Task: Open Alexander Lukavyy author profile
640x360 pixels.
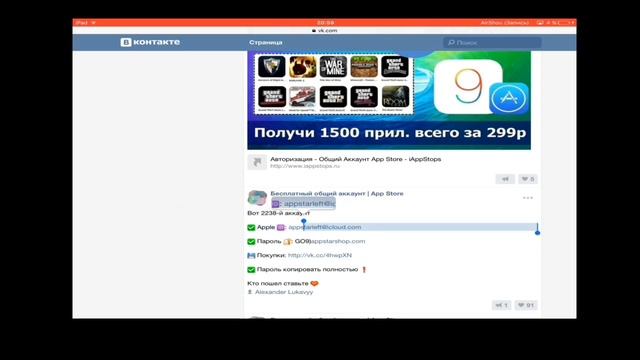Action: [284, 292]
